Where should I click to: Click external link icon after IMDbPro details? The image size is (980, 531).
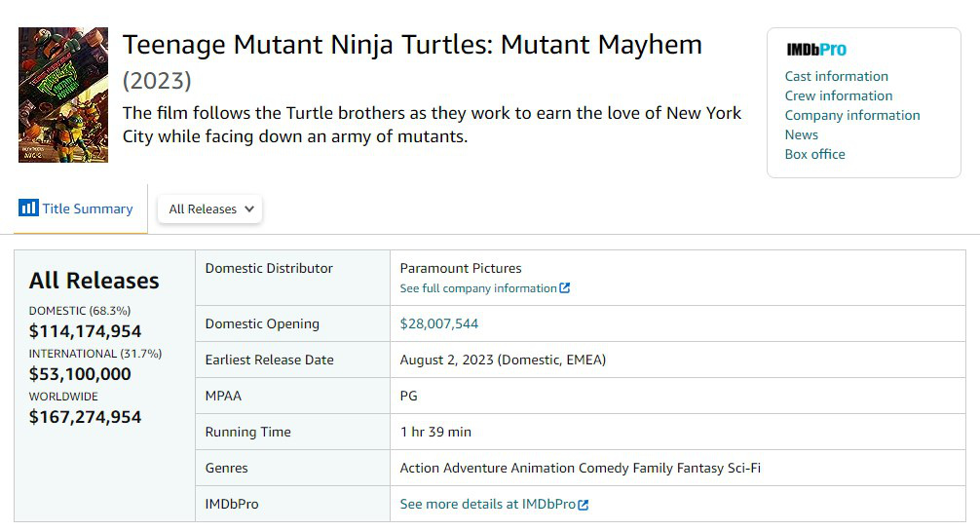584,505
